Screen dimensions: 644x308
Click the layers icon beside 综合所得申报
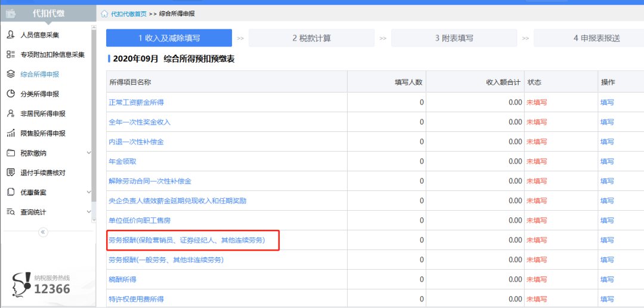tap(10, 75)
